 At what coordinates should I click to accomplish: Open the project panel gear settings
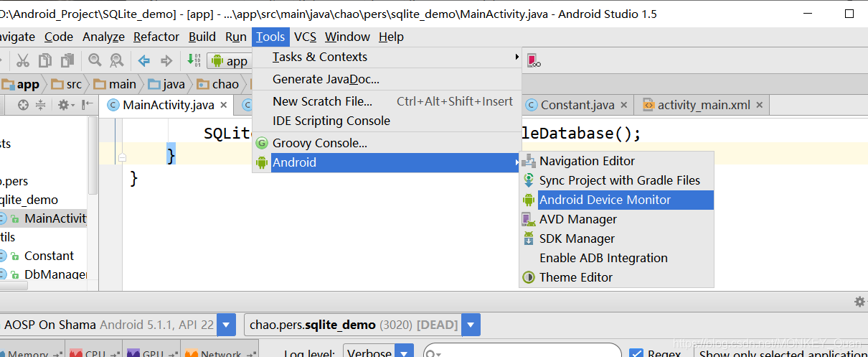65,105
